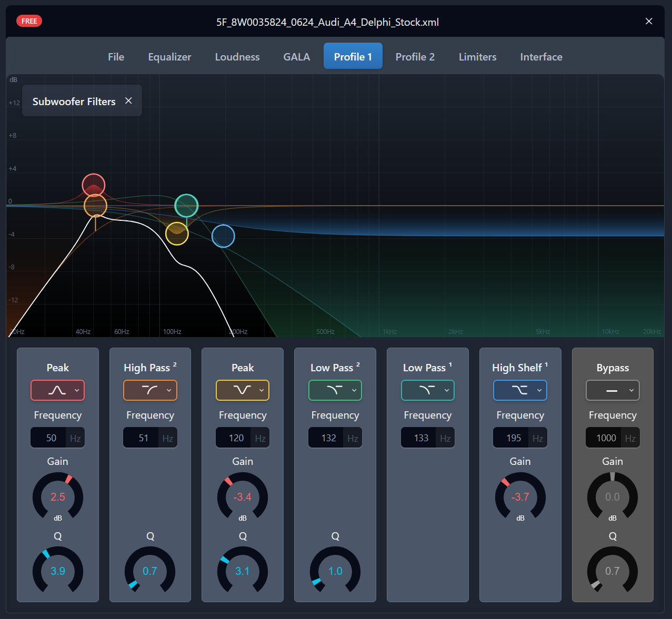Click the red FREE badge

point(29,21)
